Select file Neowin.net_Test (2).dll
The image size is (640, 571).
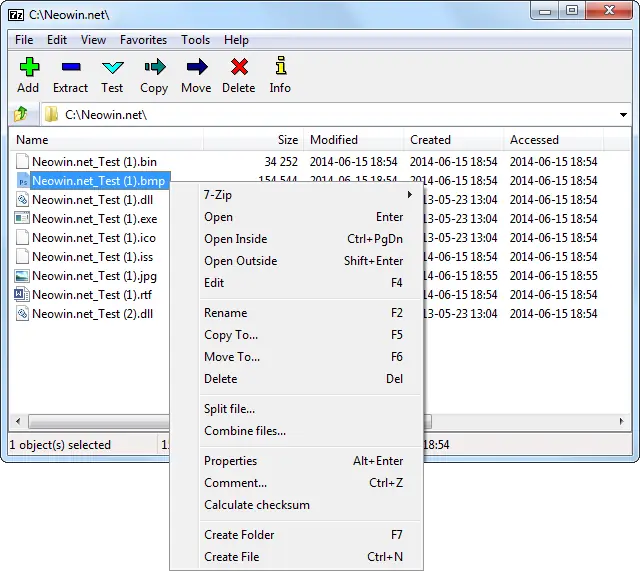(93, 314)
